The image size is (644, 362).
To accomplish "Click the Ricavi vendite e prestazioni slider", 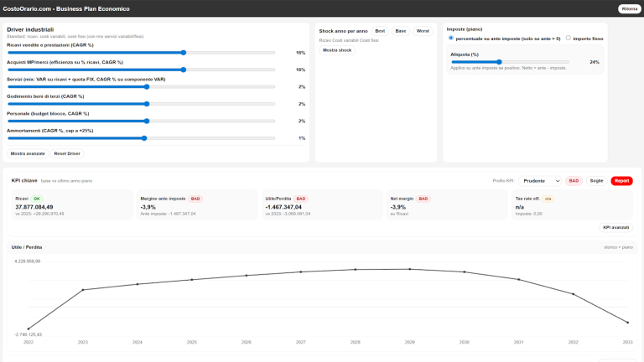I will point(183,52).
